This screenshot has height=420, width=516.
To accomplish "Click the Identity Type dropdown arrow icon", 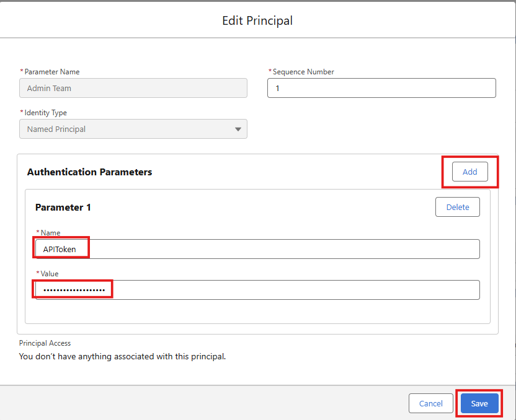I will click(238, 129).
